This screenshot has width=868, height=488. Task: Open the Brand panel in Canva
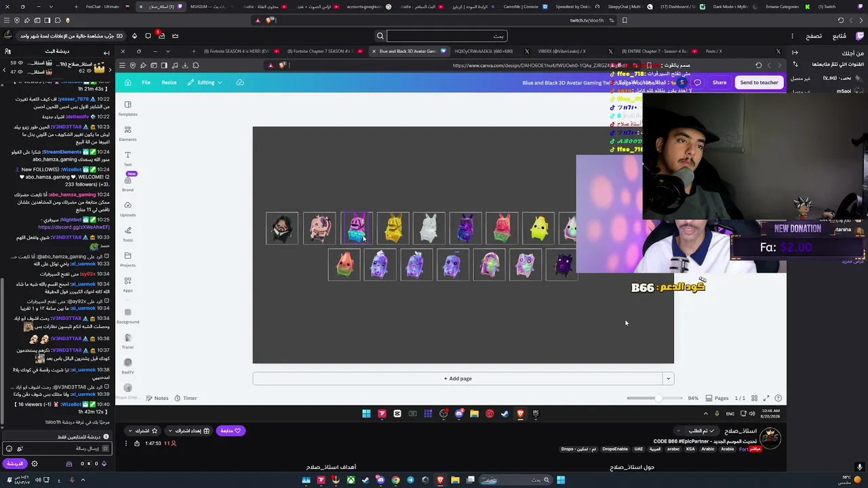[x=127, y=183]
